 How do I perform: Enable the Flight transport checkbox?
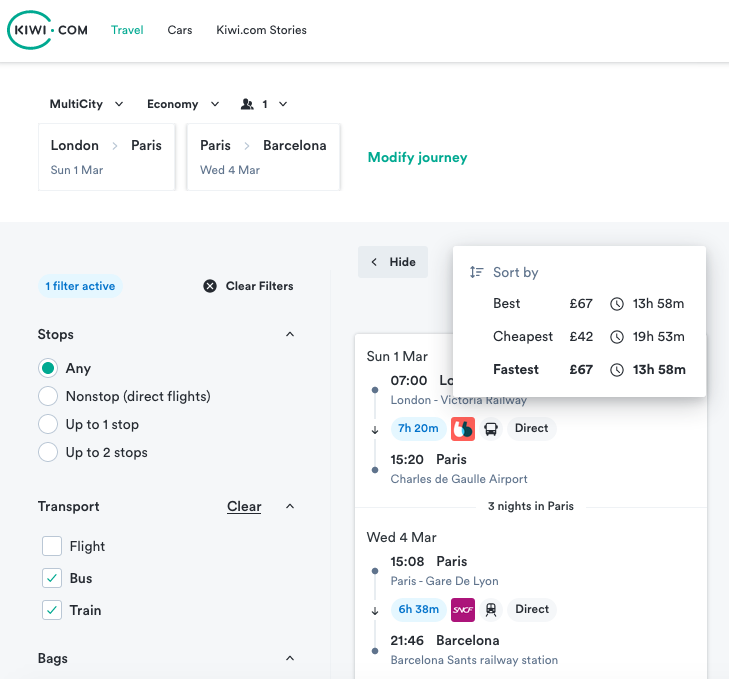click(x=52, y=546)
